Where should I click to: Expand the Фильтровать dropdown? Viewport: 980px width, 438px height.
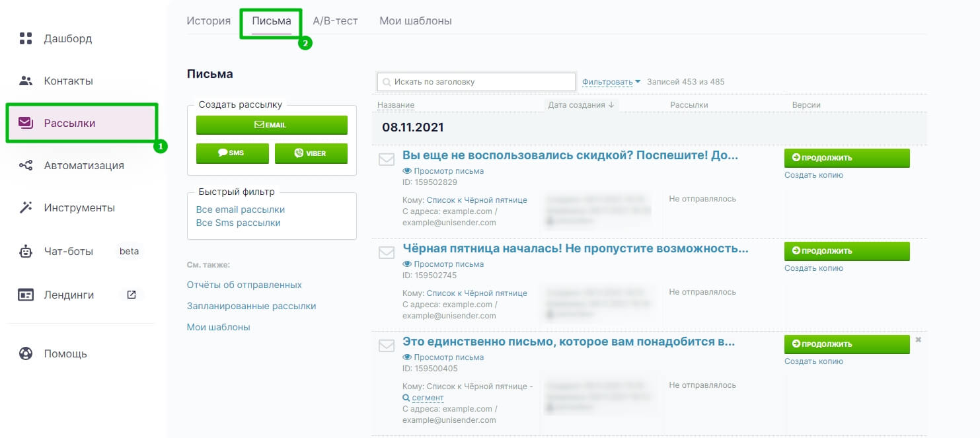point(611,82)
